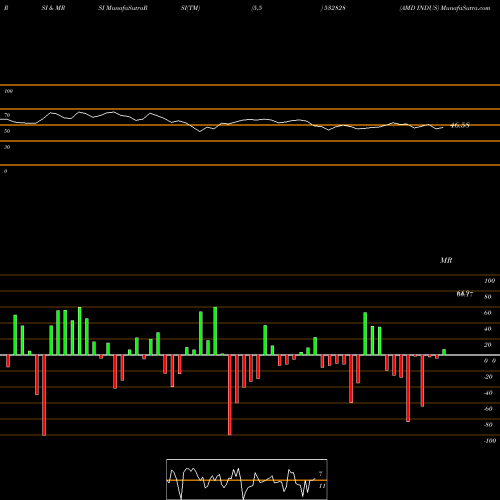Open the mini oscillator chart thumbnail at bottom
Viewport: 500px width, 500px height.
point(247,479)
